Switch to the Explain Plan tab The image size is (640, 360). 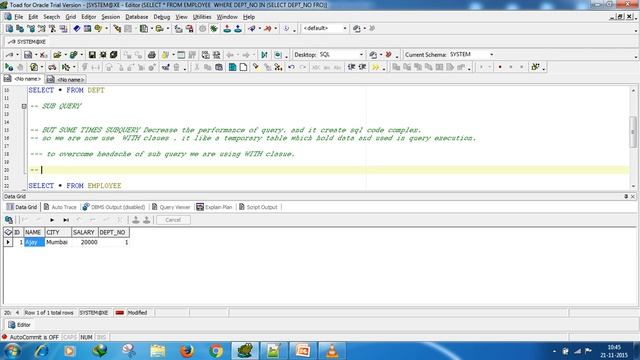pos(214,207)
